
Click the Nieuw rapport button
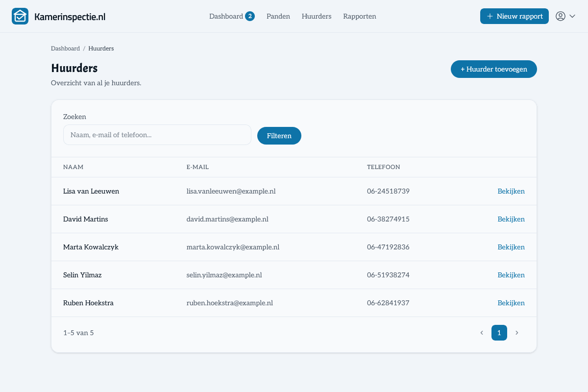[x=514, y=16]
